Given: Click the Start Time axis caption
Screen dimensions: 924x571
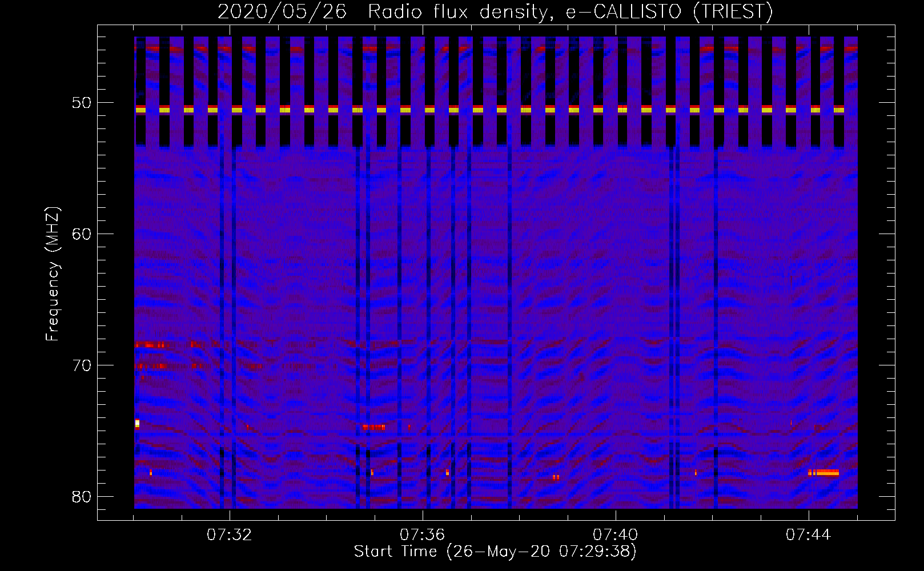Looking at the screenshot, I should 495,552.
